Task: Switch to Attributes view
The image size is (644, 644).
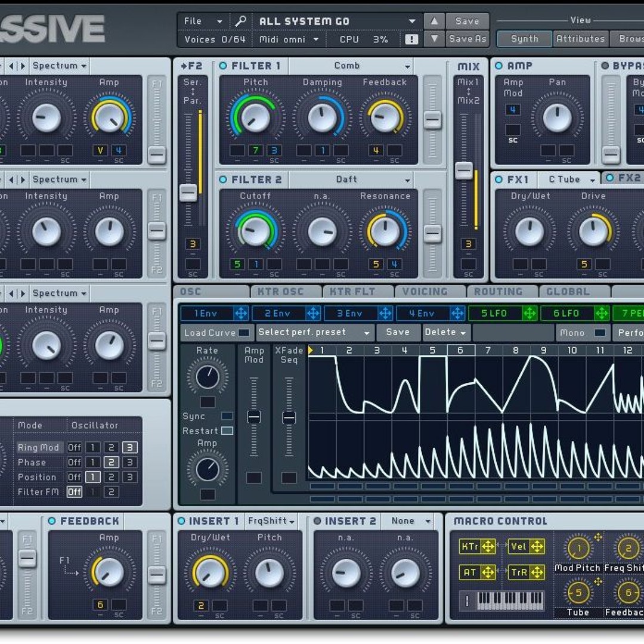Action: point(580,39)
